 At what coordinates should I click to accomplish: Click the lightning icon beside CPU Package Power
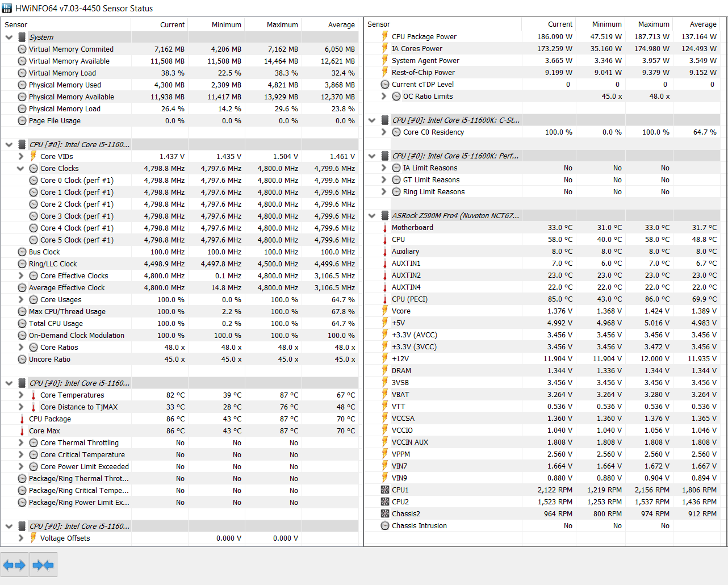pyautogui.click(x=385, y=36)
